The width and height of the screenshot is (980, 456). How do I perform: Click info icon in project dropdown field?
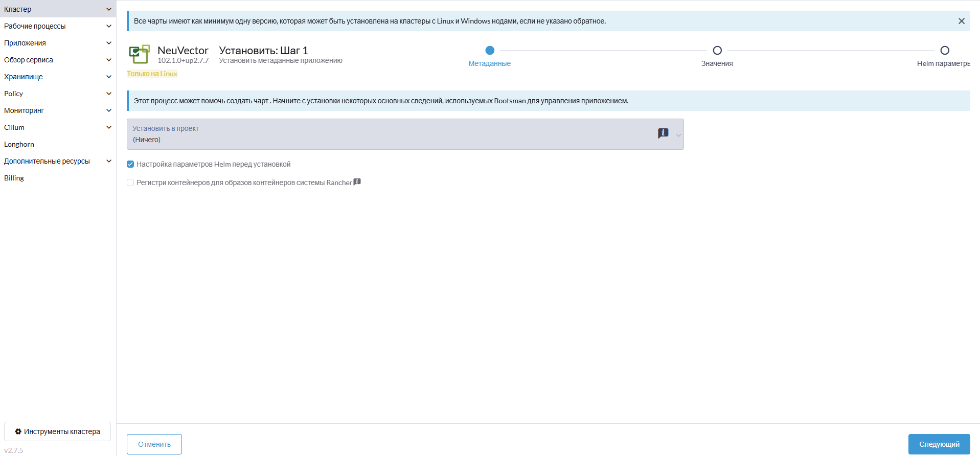click(663, 133)
